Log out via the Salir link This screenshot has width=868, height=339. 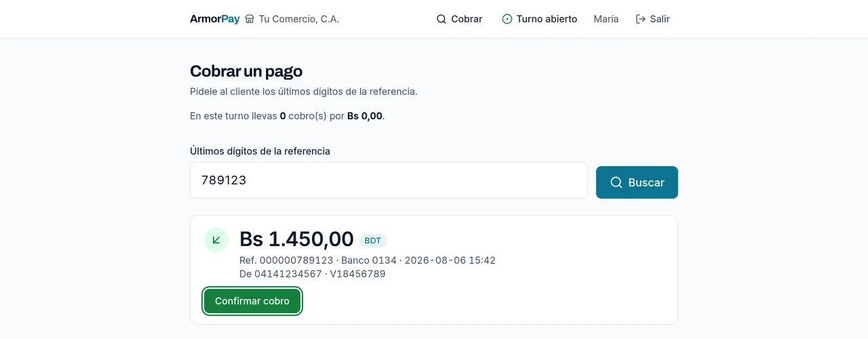tap(652, 19)
